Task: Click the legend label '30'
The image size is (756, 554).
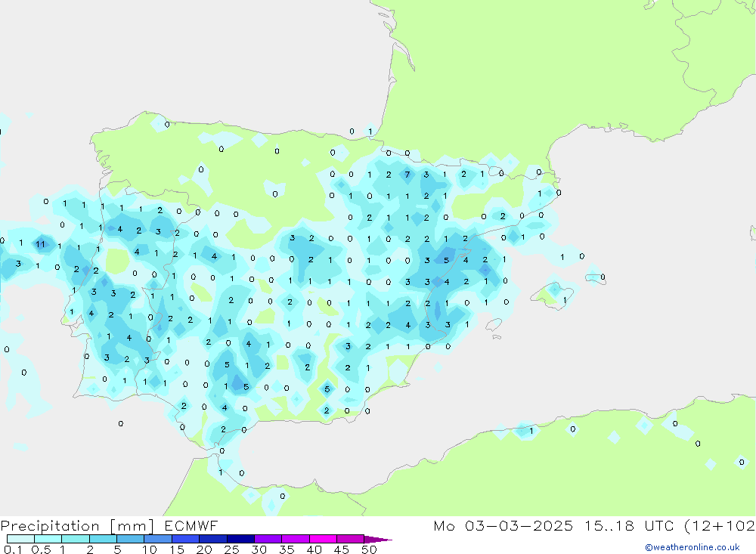Action: pyautogui.click(x=259, y=549)
